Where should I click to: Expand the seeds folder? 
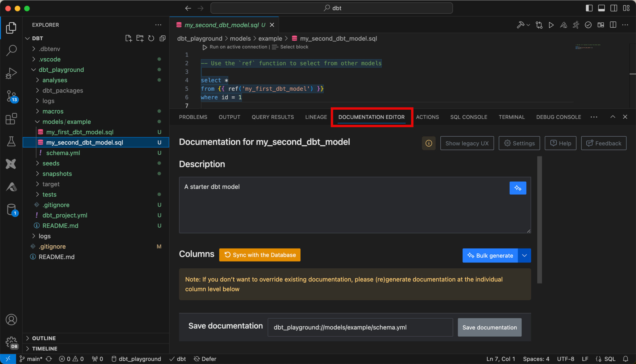coord(51,163)
